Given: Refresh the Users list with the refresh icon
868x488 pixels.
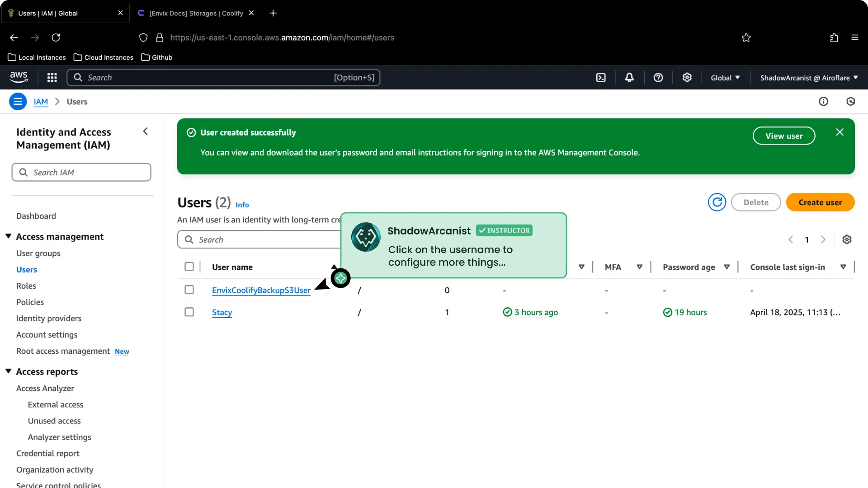Looking at the screenshot, I should pos(717,202).
